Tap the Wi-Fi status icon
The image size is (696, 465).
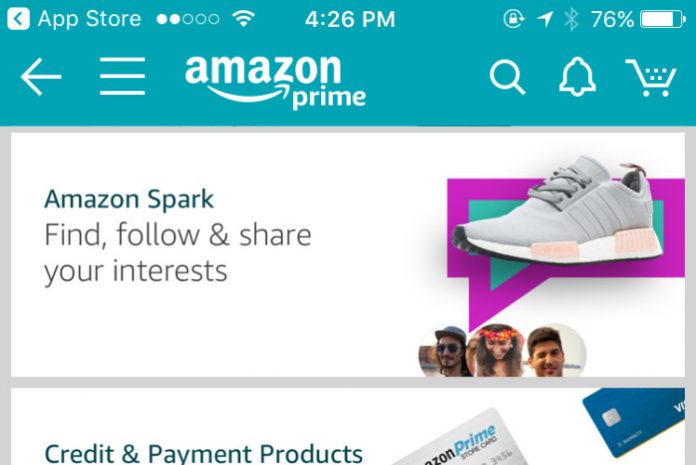[x=243, y=19]
